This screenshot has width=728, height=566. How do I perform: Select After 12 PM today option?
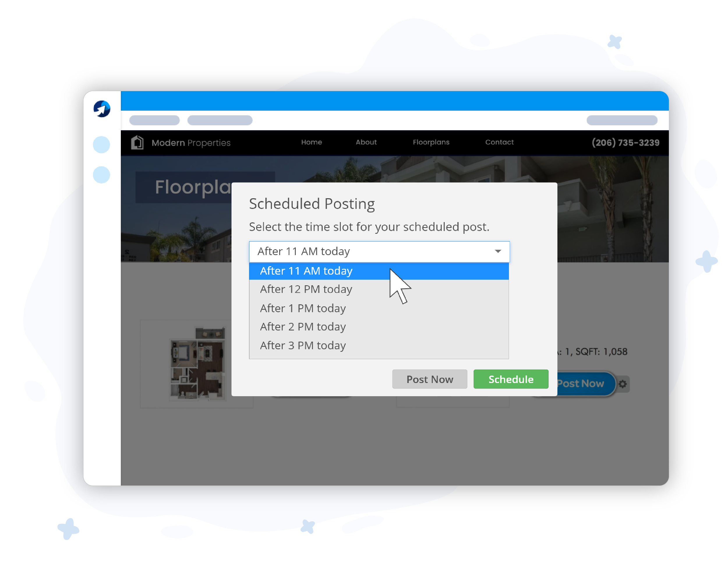pyautogui.click(x=307, y=289)
